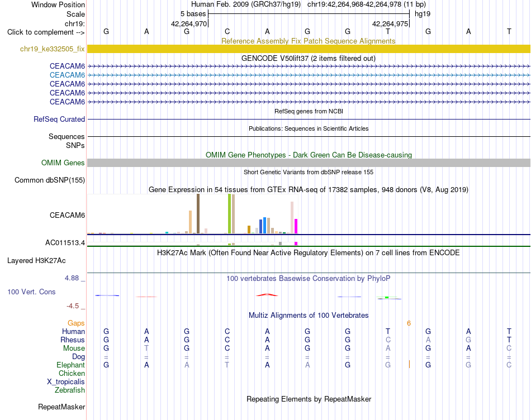Screen dimensions: 531x420
Task: Click the yellow fix patch alignment bar
Action: [x=309, y=49]
